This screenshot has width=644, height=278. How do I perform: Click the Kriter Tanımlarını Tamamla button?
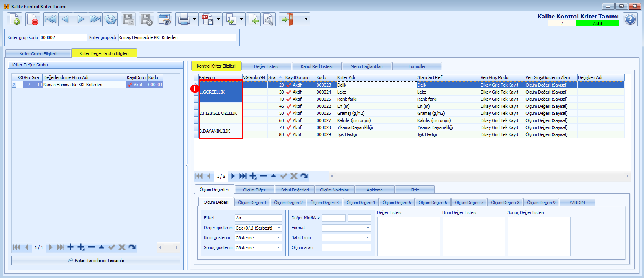96,260
